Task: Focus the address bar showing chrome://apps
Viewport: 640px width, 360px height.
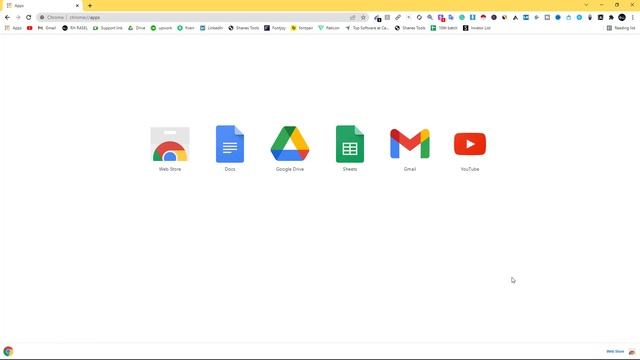Action: coord(202,18)
